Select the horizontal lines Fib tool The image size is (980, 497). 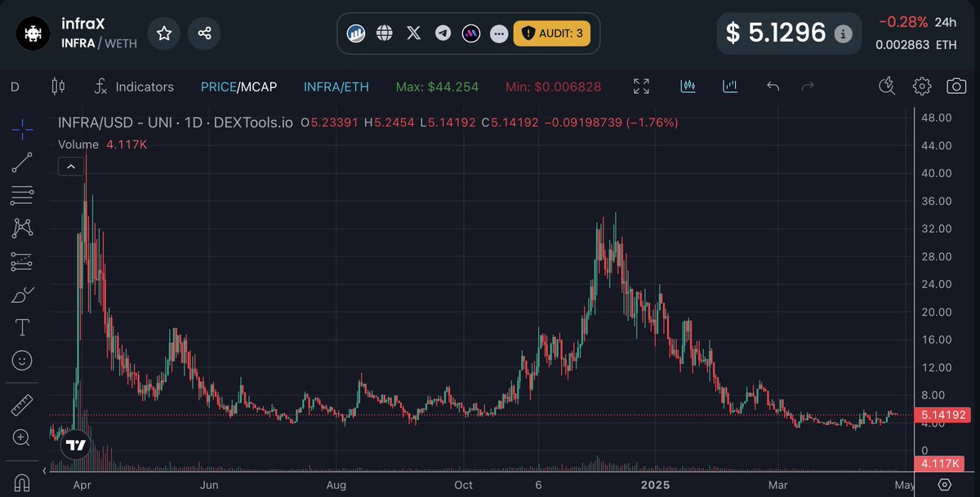pos(22,196)
